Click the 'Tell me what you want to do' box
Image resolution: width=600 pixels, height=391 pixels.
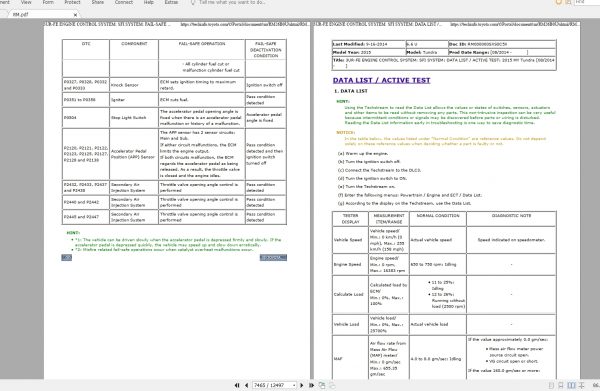pyautogui.click(x=232, y=2)
